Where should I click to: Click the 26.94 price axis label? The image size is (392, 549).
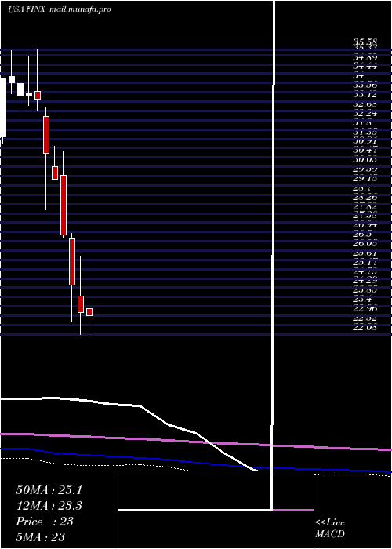[x=365, y=224]
